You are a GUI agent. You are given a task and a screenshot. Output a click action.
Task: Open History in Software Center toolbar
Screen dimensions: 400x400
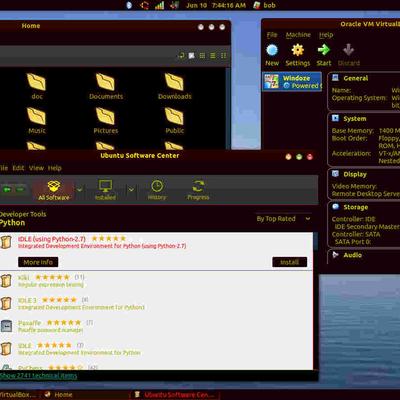[157, 190]
